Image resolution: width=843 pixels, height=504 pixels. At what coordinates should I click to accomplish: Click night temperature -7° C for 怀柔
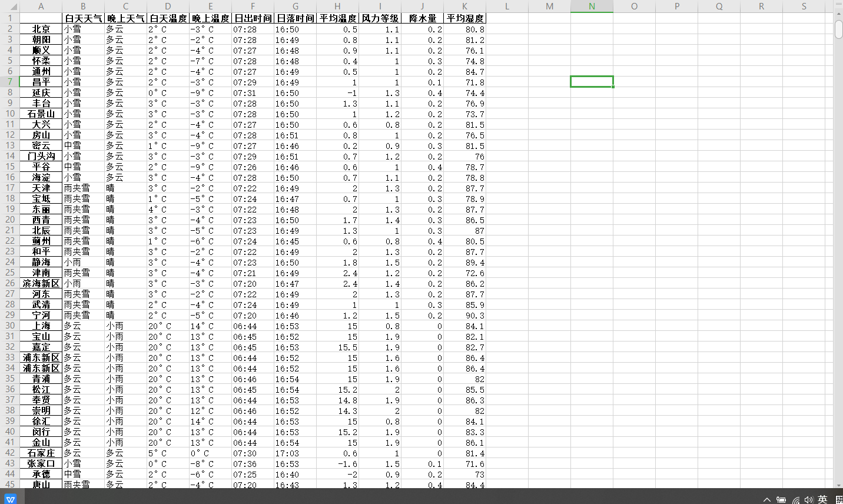[210, 61]
